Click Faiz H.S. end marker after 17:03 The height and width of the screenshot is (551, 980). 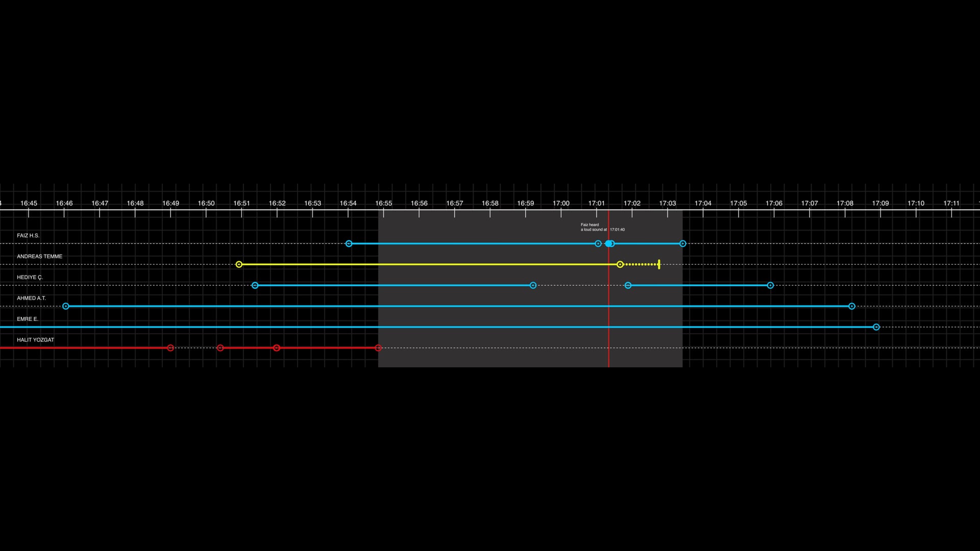pos(683,244)
